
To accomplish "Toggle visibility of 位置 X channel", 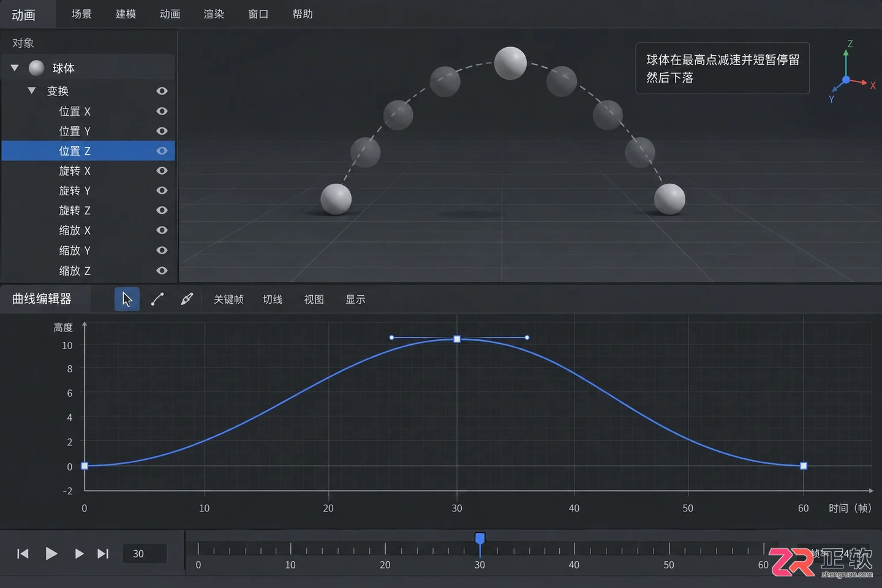I will [x=162, y=111].
